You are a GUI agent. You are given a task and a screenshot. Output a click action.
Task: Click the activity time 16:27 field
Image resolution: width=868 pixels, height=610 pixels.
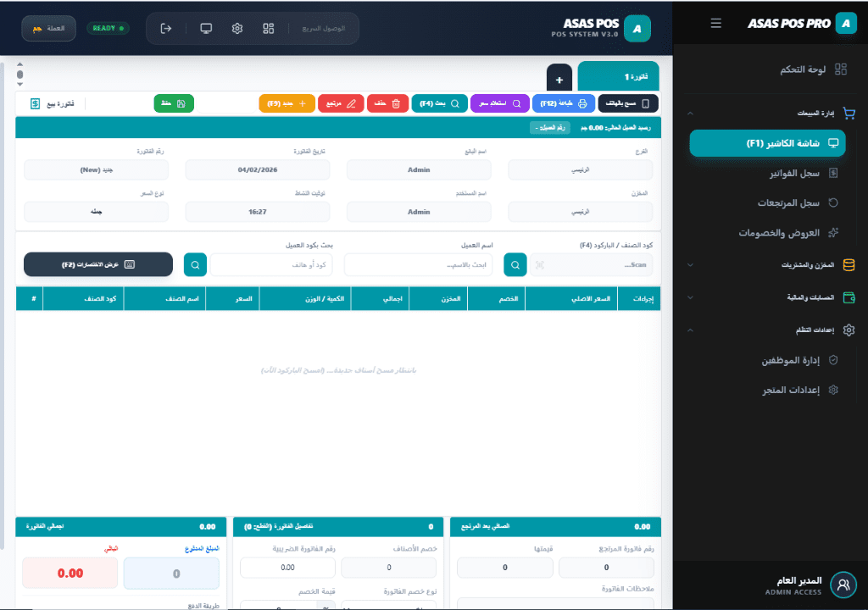[x=258, y=212]
